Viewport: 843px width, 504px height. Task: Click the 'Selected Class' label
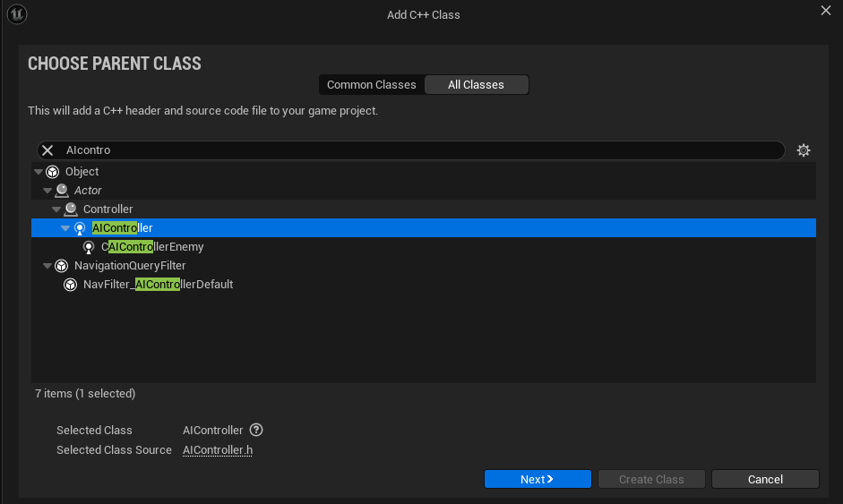pyautogui.click(x=94, y=431)
